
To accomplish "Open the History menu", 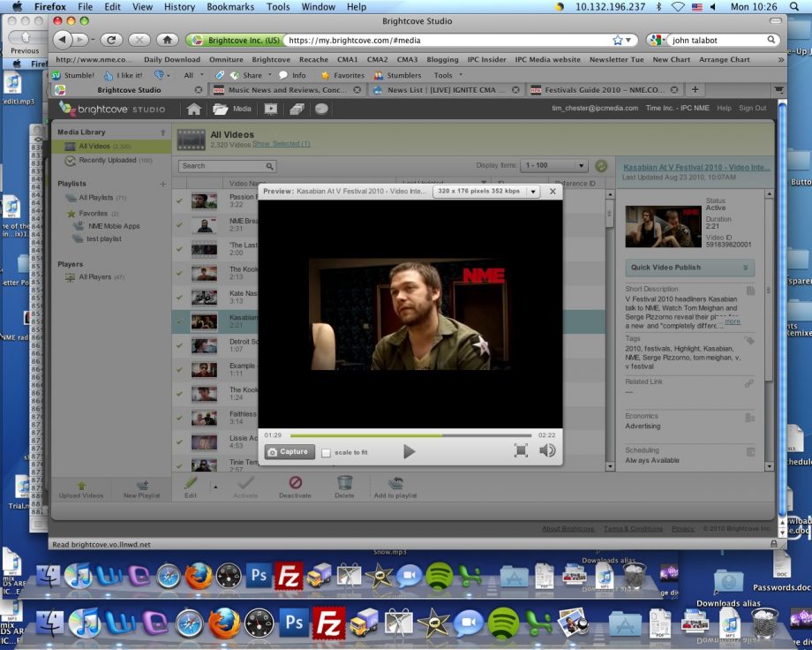I will click(179, 7).
